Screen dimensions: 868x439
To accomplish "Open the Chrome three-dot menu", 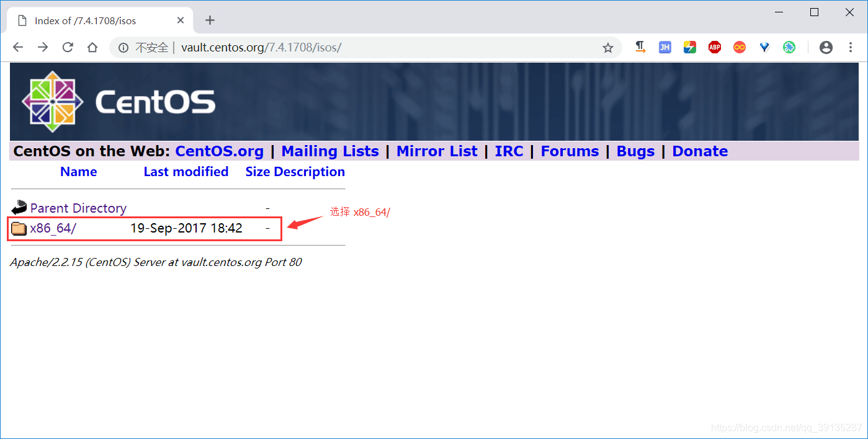I will click(x=850, y=47).
